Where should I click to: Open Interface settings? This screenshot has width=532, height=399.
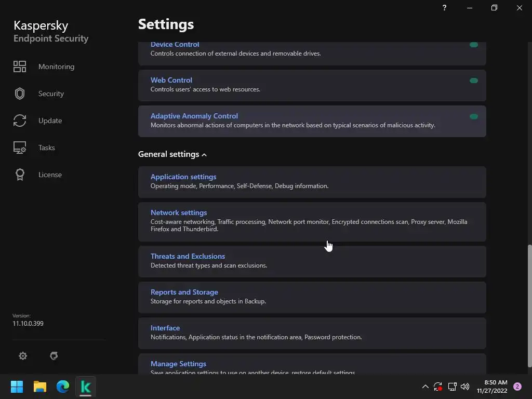pos(165,328)
